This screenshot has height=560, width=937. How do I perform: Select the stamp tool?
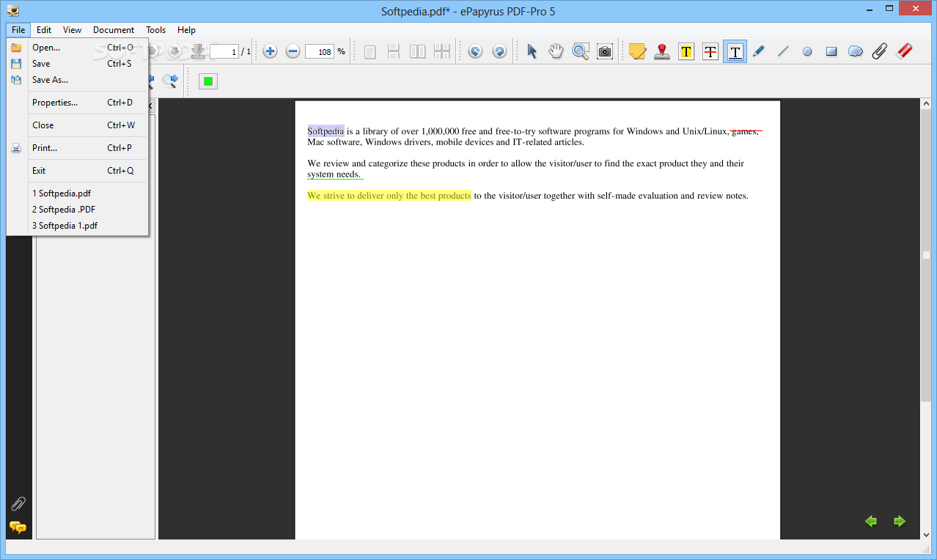click(662, 51)
